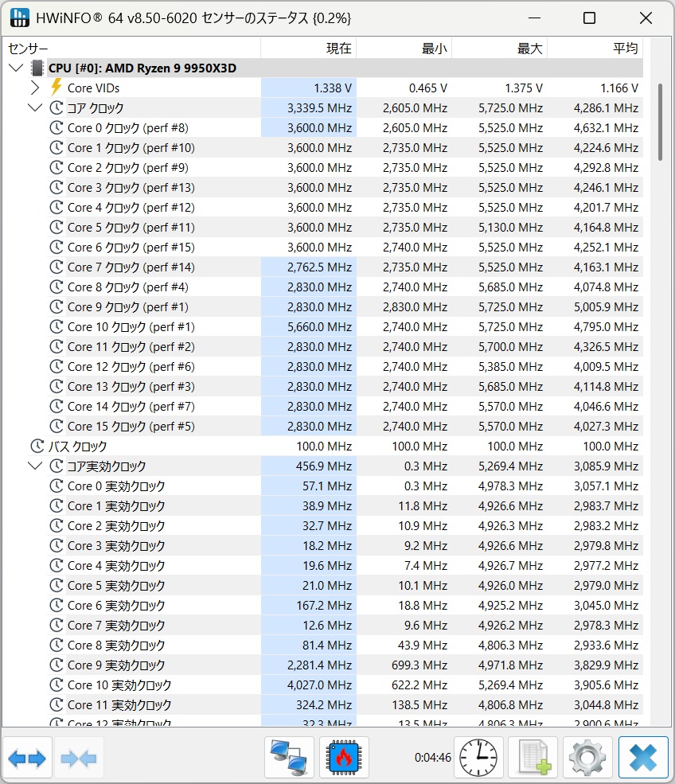Image resolution: width=675 pixels, height=784 pixels.
Task: Click current value 1.338 V of Core VIDs
Action: click(333, 88)
